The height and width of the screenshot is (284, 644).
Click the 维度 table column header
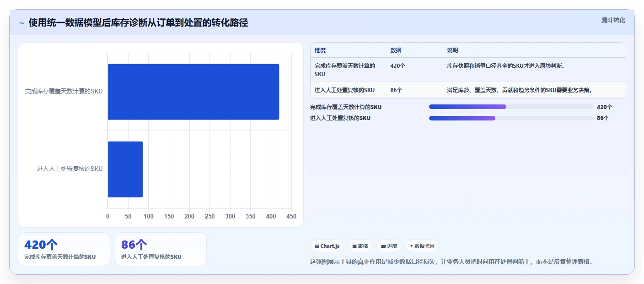coord(320,50)
